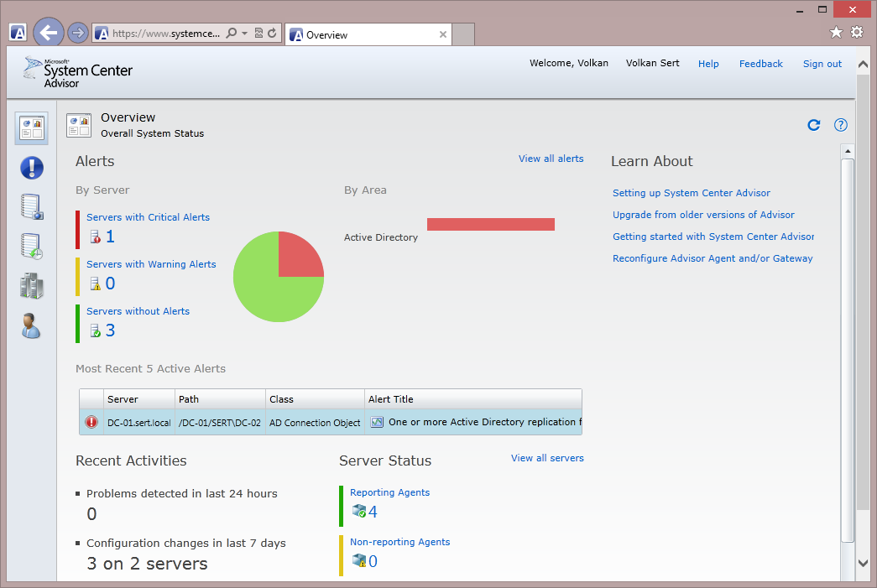Image resolution: width=877 pixels, height=588 pixels.
Task: Click View all servers link
Action: 547,458
